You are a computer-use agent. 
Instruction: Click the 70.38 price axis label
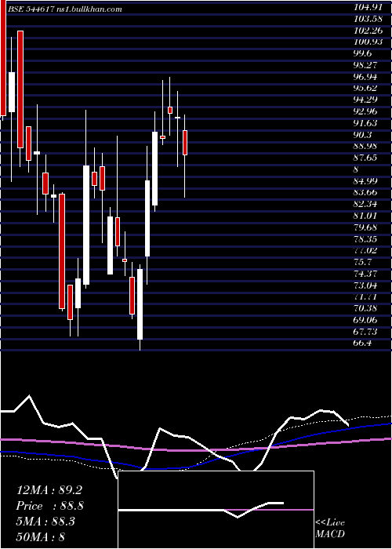tap(365, 308)
